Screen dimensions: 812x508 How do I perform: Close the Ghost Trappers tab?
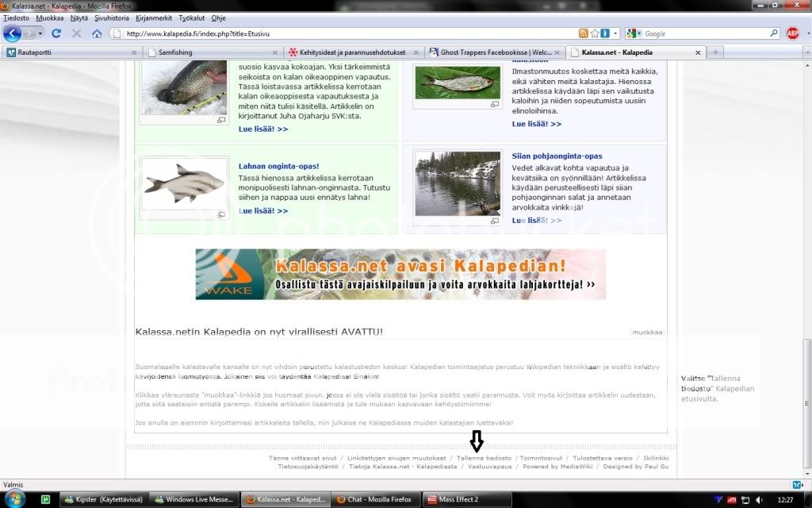pos(557,52)
